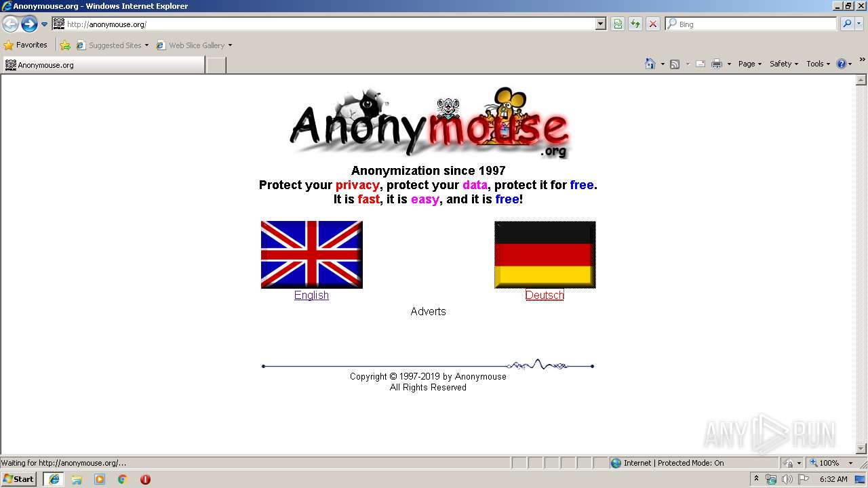Open the Tools menu
Image resolution: width=868 pixels, height=488 pixels.
pos(818,64)
